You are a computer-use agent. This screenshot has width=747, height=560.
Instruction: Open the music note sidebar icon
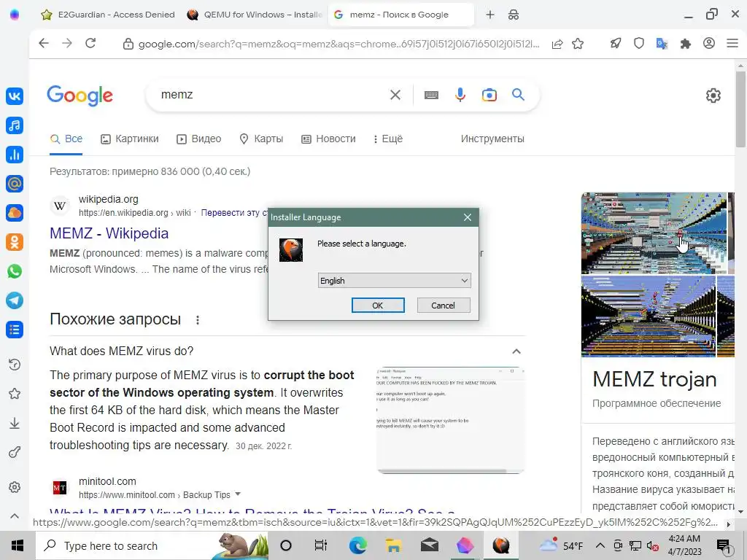click(x=15, y=125)
